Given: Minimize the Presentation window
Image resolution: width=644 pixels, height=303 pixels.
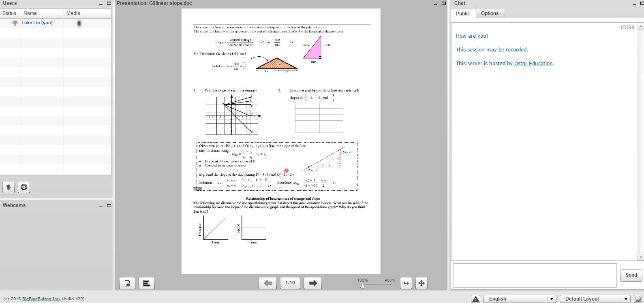Looking at the screenshot, I should click(x=436, y=3).
